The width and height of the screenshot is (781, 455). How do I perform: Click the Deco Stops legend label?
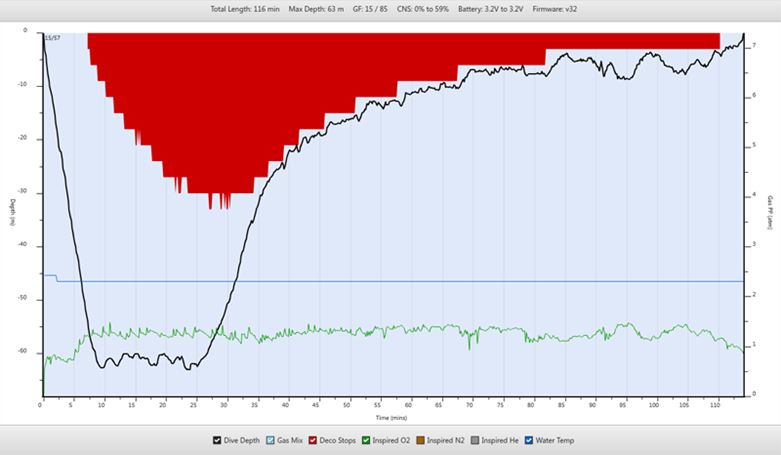tap(340, 440)
